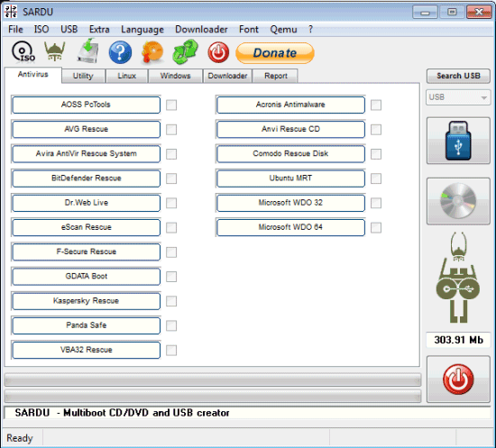Click the upper progress bar

(x=213, y=380)
